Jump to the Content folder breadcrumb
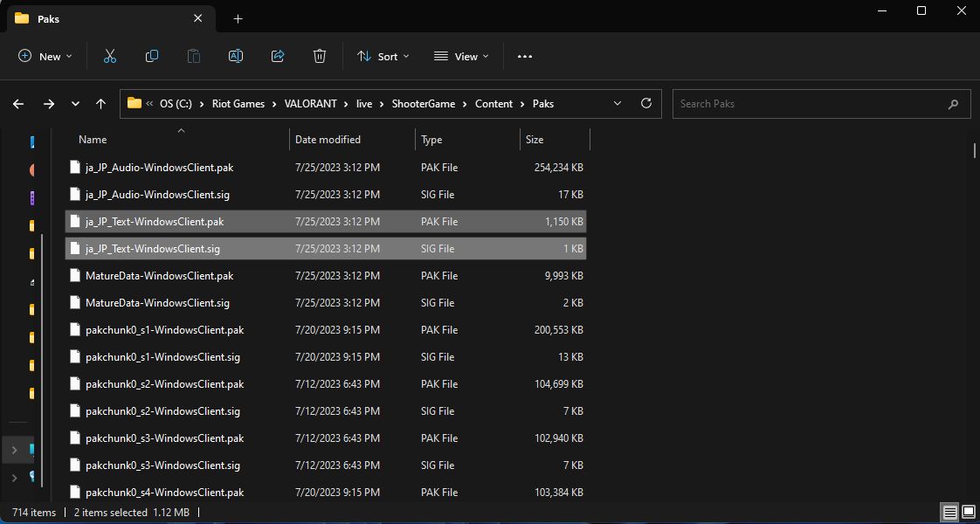Viewport: 980px width, 524px height. click(493, 104)
